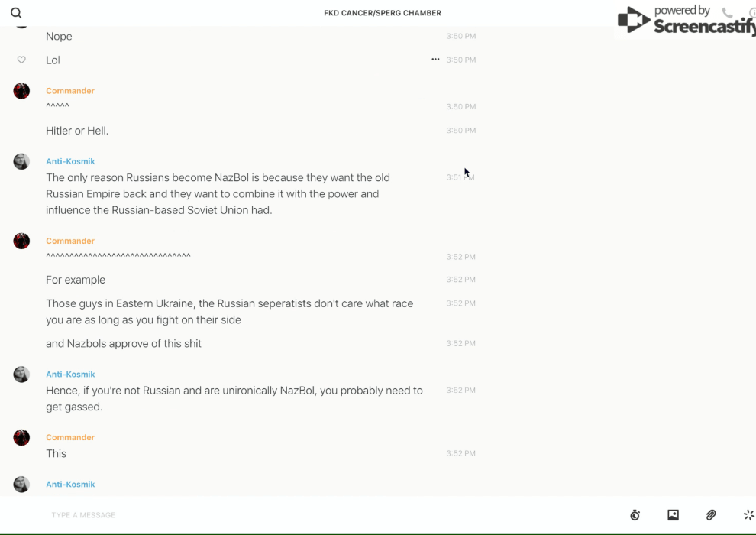Image resolution: width=756 pixels, height=535 pixels.
Task: Click the "For example" message text
Action: point(76,280)
